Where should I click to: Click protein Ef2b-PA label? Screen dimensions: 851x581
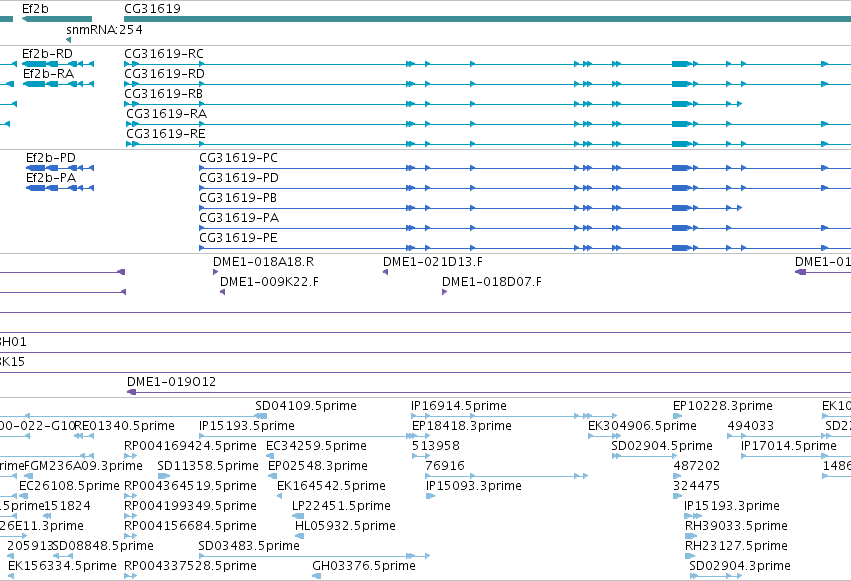coord(51,178)
